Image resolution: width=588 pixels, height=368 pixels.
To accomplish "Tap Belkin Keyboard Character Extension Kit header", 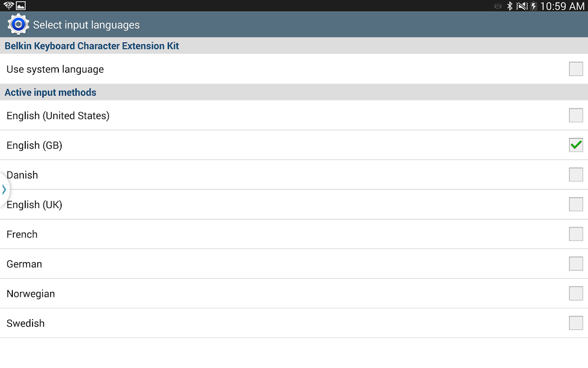I will (92, 46).
